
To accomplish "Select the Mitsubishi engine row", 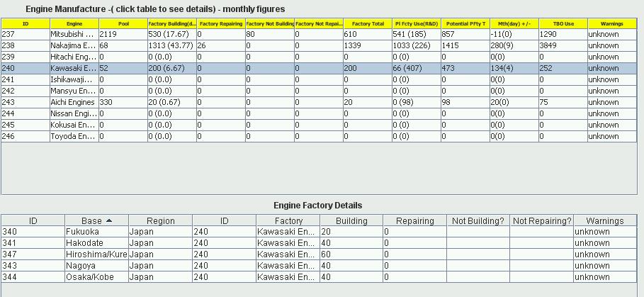I will [74, 34].
